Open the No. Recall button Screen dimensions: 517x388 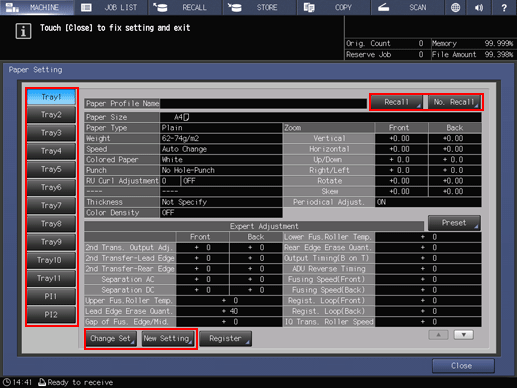click(x=454, y=102)
